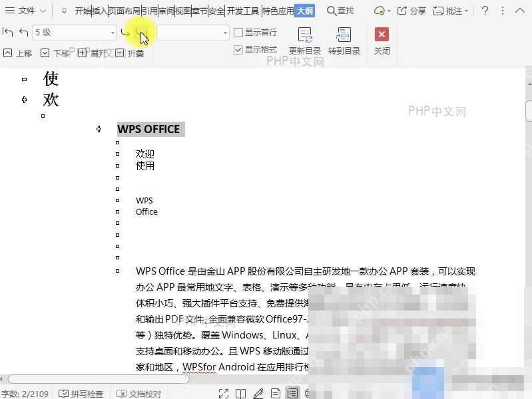Click the demote outline level arrow
The width and height of the screenshot is (532, 399).
[125, 33]
